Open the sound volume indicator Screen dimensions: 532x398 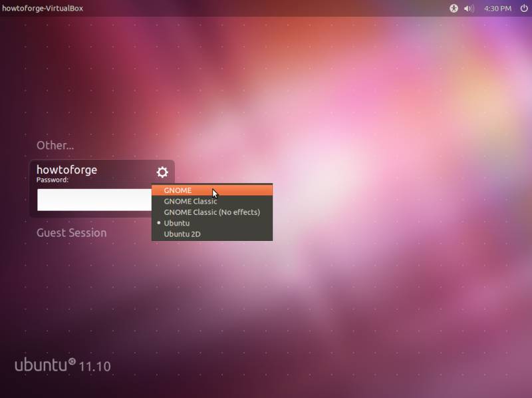point(469,9)
